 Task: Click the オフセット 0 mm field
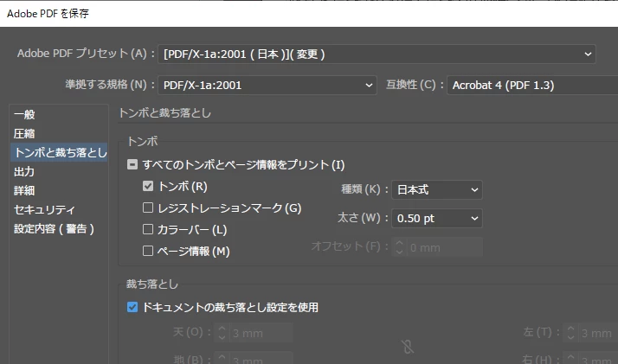click(x=444, y=247)
